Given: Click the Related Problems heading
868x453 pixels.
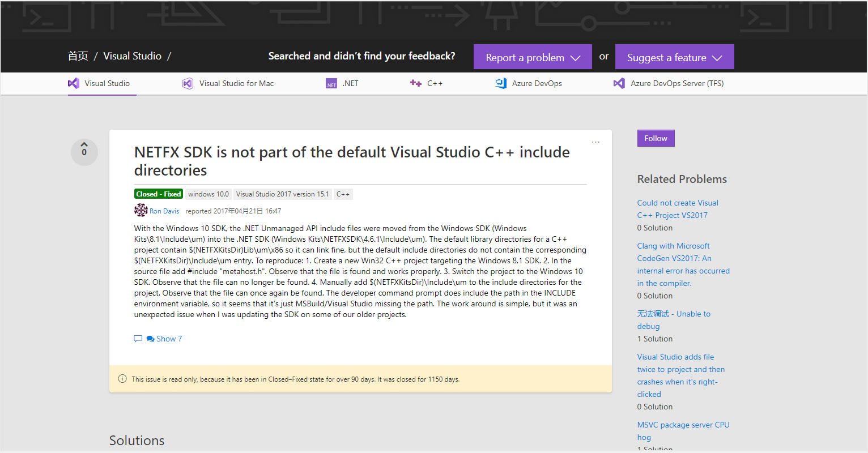Looking at the screenshot, I should [x=682, y=179].
